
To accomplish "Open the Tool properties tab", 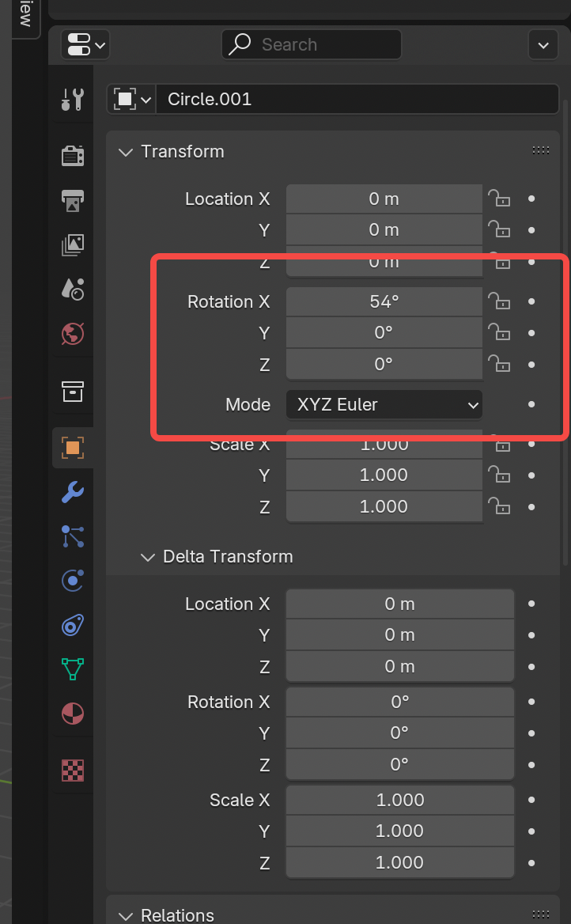I will [73, 100].
